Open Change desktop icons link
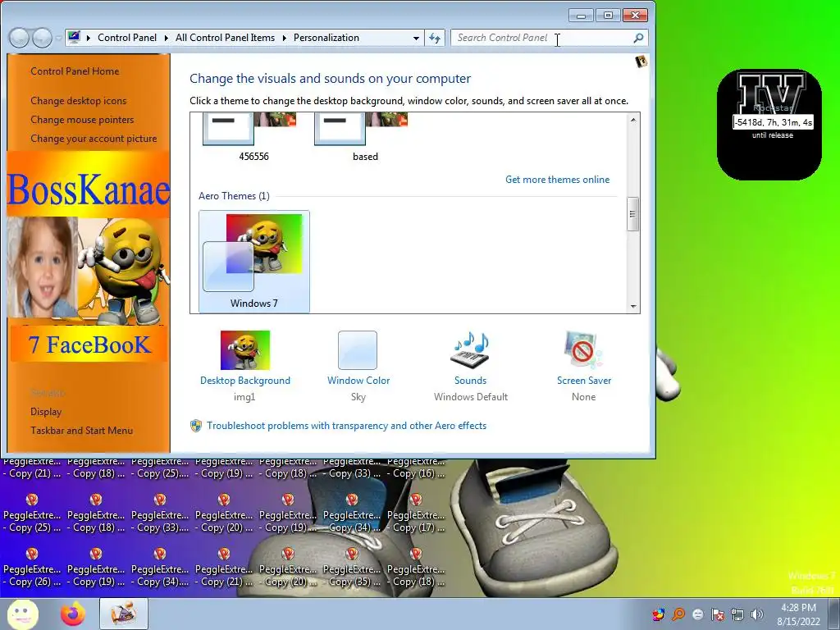 coord(79,101)
